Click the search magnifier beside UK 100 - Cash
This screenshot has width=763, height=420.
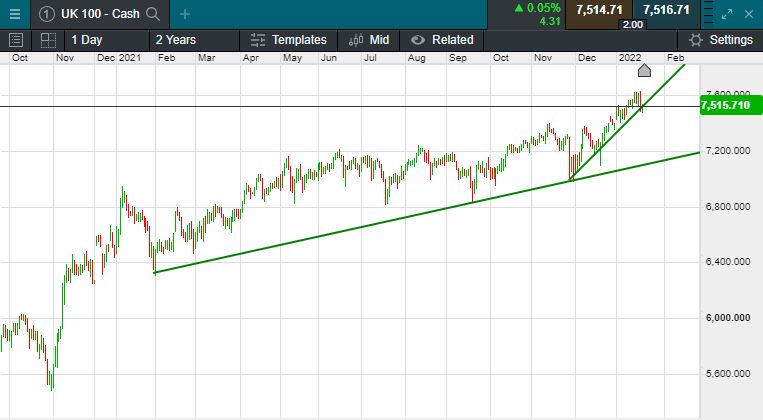click(x=152, y=14)
